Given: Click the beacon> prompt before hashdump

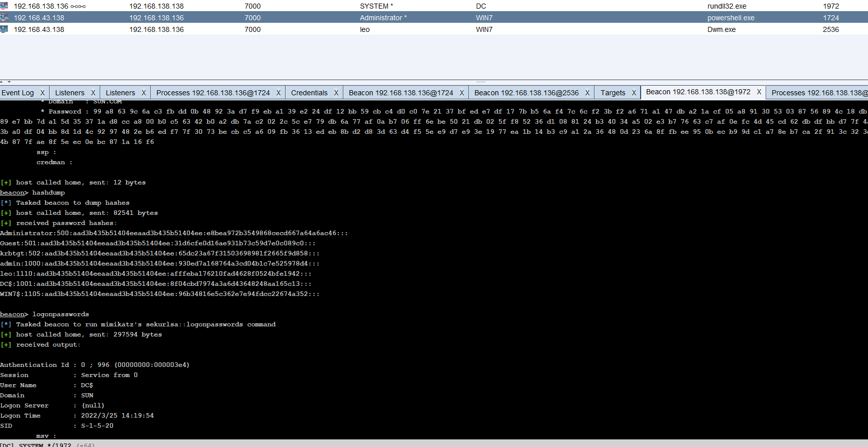Looking at the screenshot, I should 14,193.
